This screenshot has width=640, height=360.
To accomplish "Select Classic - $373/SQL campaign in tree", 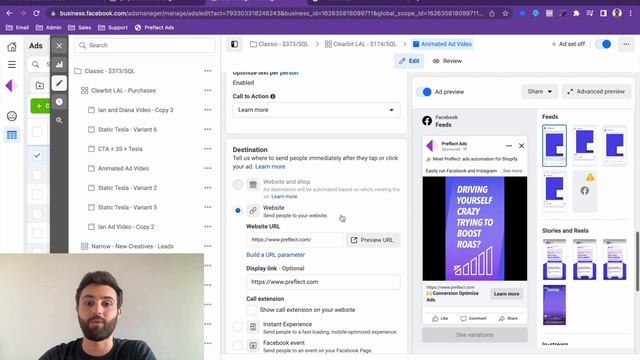I will (x=109, y=71).
